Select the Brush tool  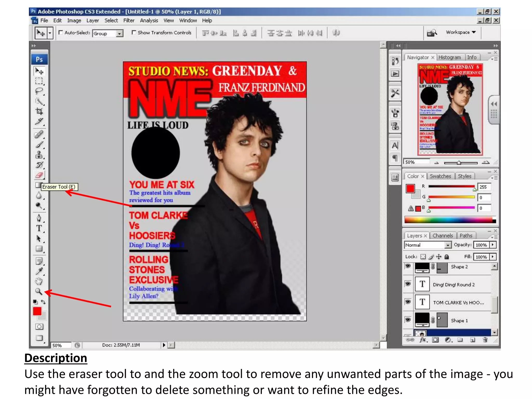[39, 145]
